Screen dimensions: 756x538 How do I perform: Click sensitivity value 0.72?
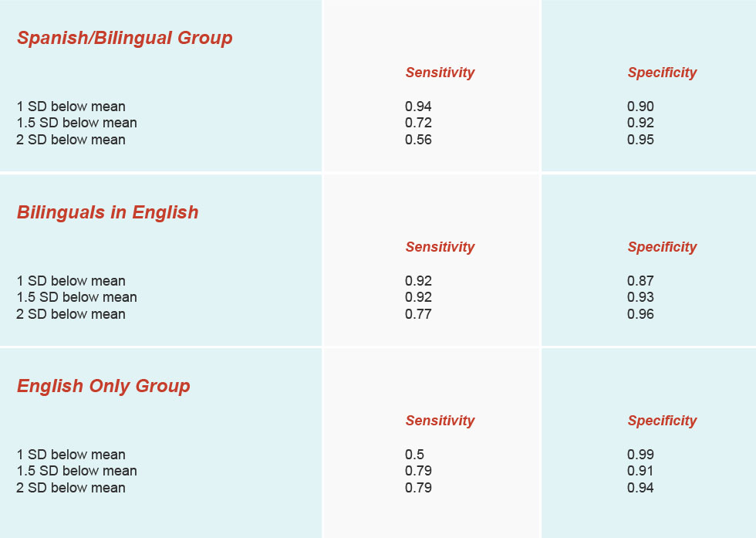[x=418, y=123]
